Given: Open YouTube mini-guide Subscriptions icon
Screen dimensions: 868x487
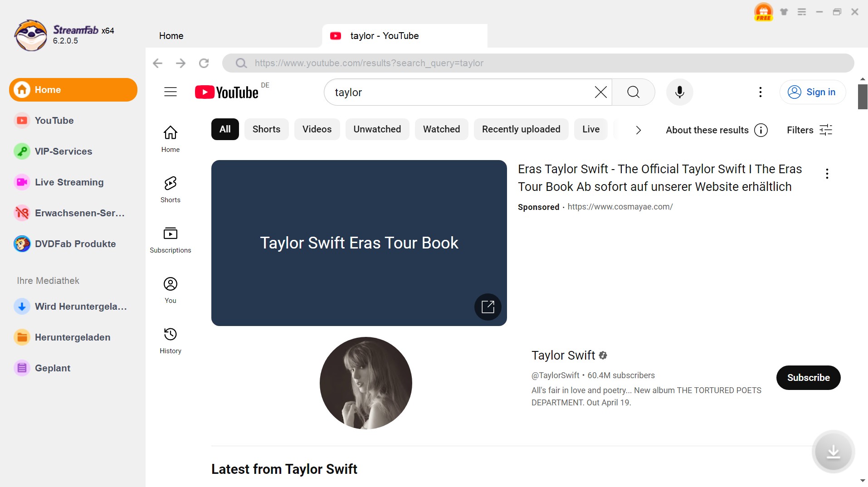Looking at the screenshot, I should (171, 240).
